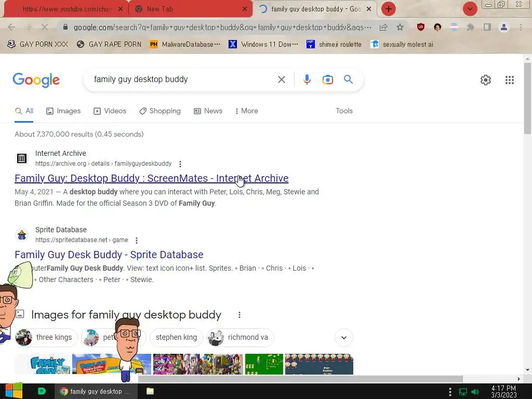532x399 pixels.
Task: Open Family Guy Desktop Buddy ScreenMates link
Action: click(151, 178)
